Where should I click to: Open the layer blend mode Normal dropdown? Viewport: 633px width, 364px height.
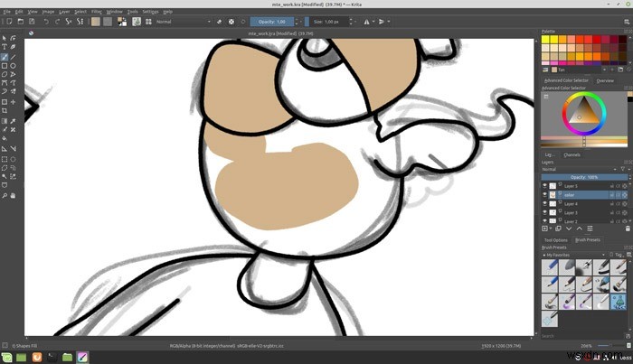(580, 169)
